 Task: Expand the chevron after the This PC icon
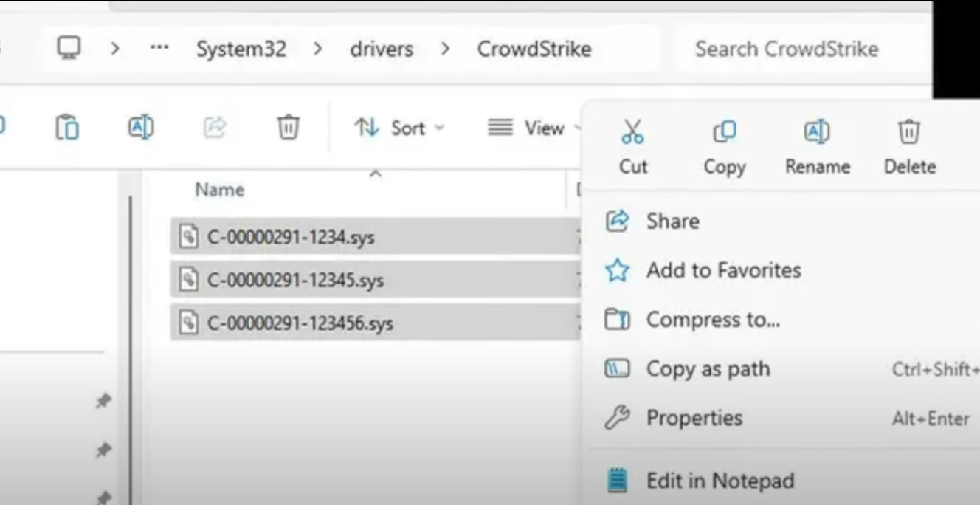point(115,49)
